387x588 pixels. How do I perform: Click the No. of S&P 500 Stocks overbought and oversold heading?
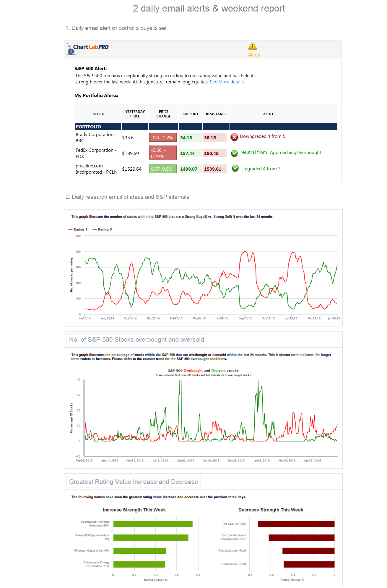point(136,340)
